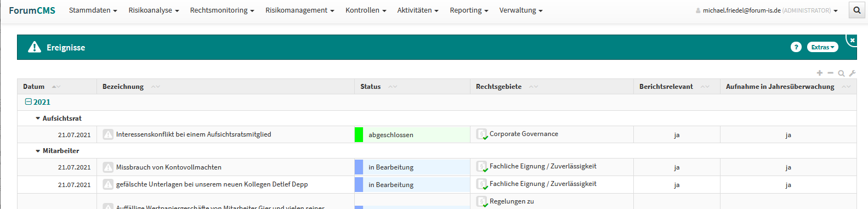Open the Stammdaten menu
This screenshot has width=868, height=209.
[x=93, y=10]
